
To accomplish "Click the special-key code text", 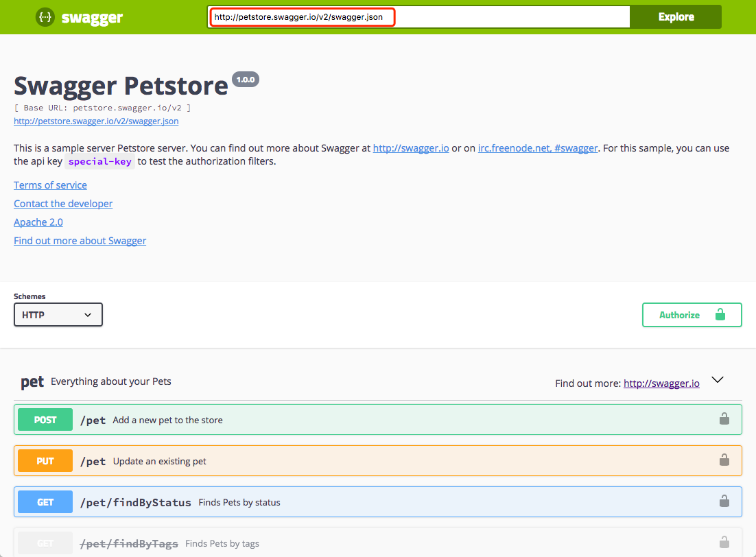I will tap(99, 162).
